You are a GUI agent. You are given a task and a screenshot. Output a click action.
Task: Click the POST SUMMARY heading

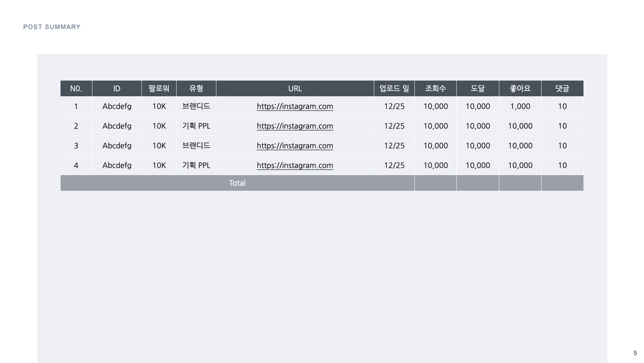[x=52, y=26]
